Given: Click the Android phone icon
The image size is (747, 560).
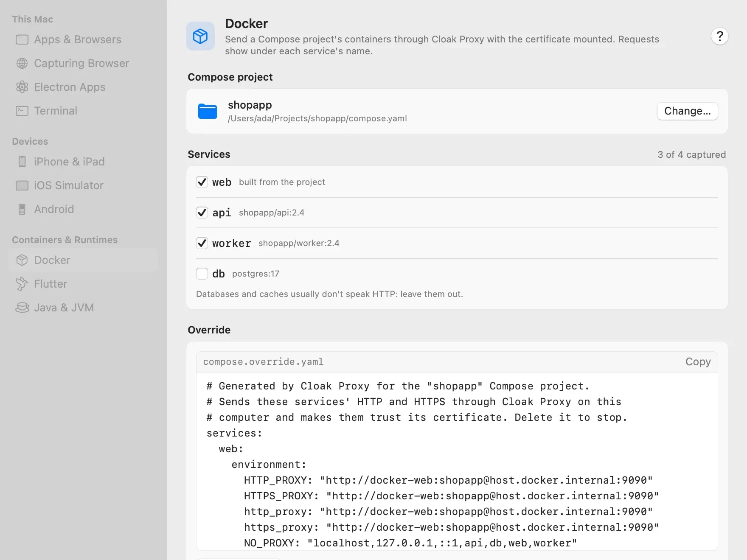Looking at the screenshot, I should point(22,209).
